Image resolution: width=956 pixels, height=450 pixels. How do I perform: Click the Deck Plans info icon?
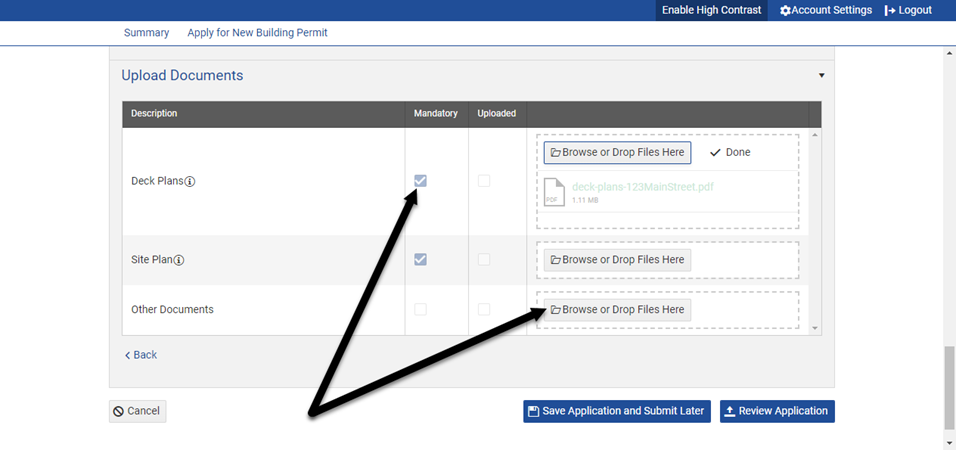point(190,182)
